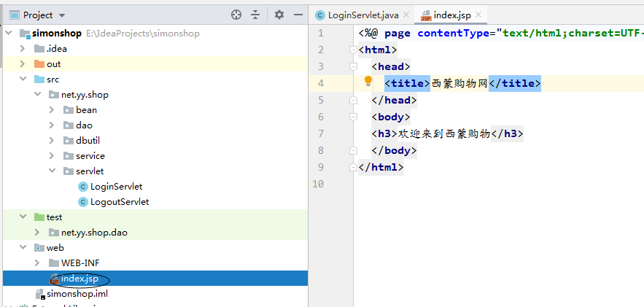This screenshot has width=644, height=307.
Task: Click the project path E:\IdeaProjects\simonshop
Action: pyautogui.click(x=143, y=34)
